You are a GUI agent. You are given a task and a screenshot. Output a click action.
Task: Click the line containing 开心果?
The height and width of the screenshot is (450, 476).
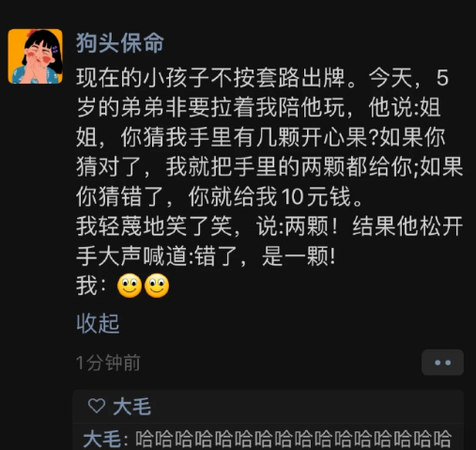point(261,137)
